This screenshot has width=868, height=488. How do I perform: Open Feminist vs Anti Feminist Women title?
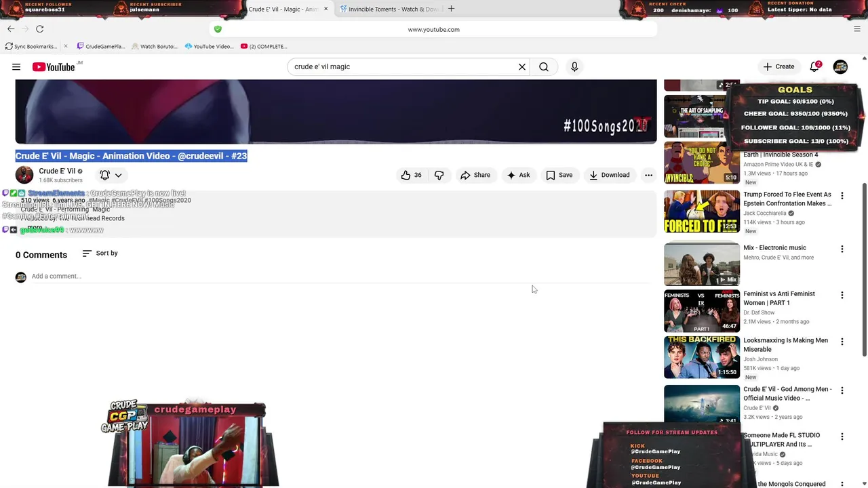(x=779, y=298)
